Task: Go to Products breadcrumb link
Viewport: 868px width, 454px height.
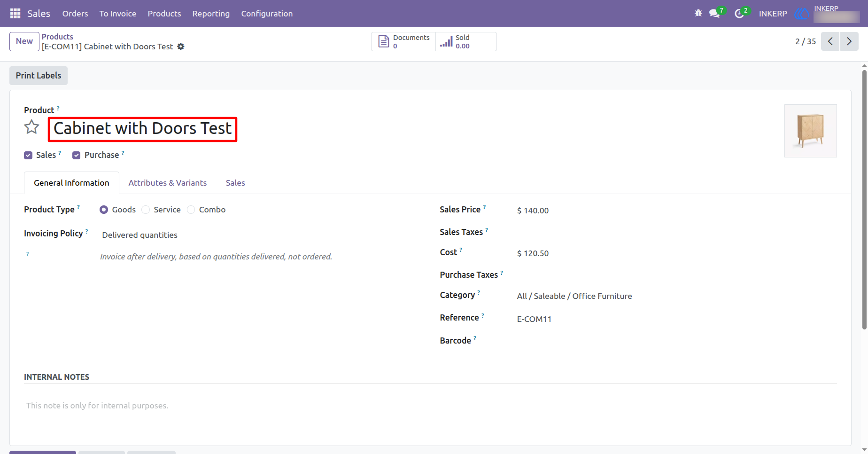Action: point(57,37)
